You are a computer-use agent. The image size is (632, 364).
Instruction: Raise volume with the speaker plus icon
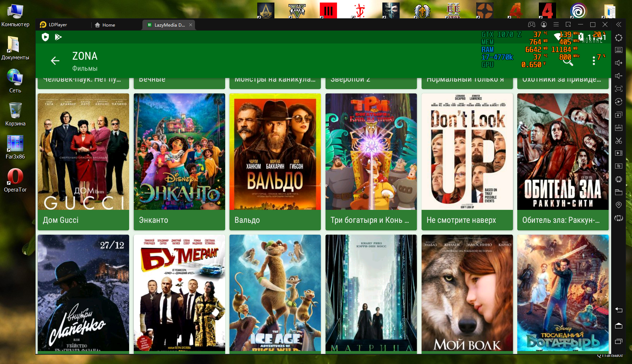coord(618,63)
